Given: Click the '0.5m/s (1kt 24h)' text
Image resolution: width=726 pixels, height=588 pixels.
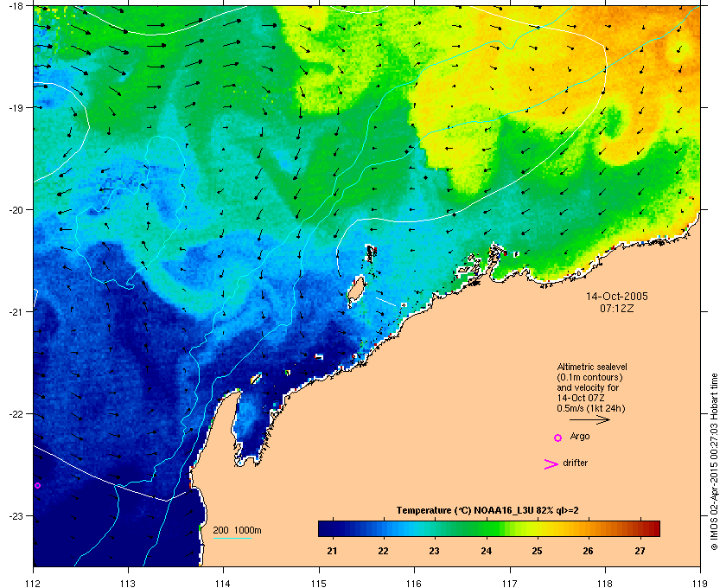Looking at the screenshot, I should coord(591,409).
